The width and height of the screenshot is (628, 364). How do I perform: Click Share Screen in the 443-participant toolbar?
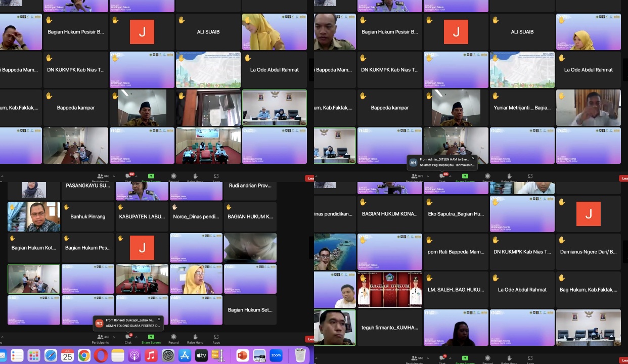(151, 338)
